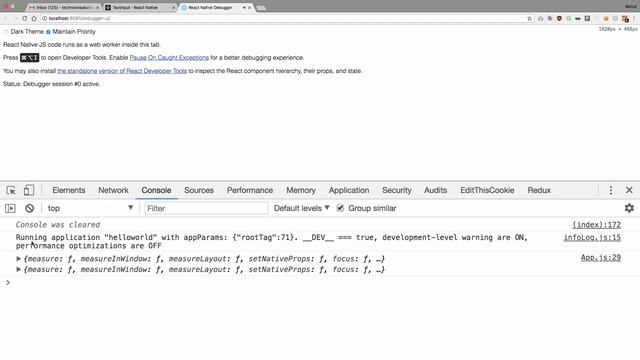Open the infoLog.js:15 source link
The width and height of the screenshot is (640, 360).
[592, 238]
